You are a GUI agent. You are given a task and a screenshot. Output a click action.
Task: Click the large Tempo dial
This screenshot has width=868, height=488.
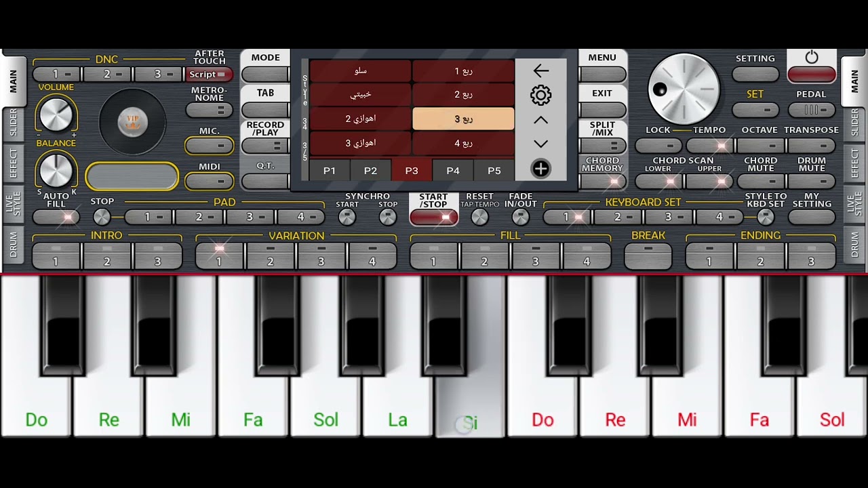pos(684,89)
